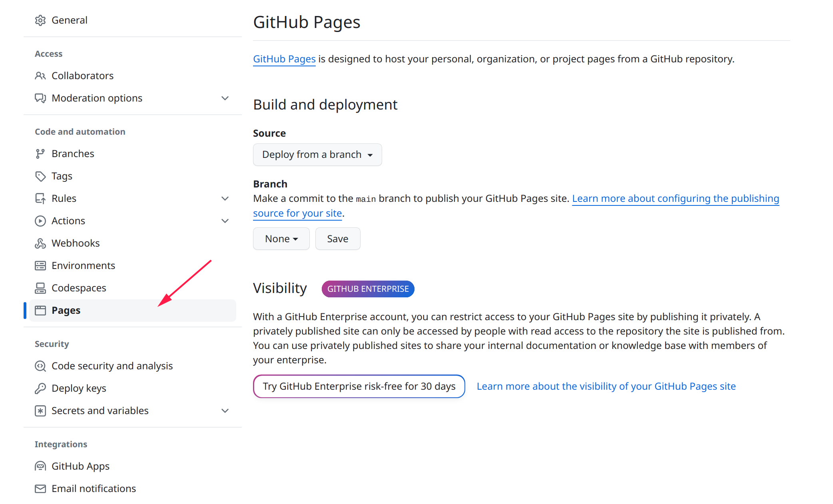Click the GitHub Apps icon
The width and height of the screenshot is (833, 504).
pos(40,466)
